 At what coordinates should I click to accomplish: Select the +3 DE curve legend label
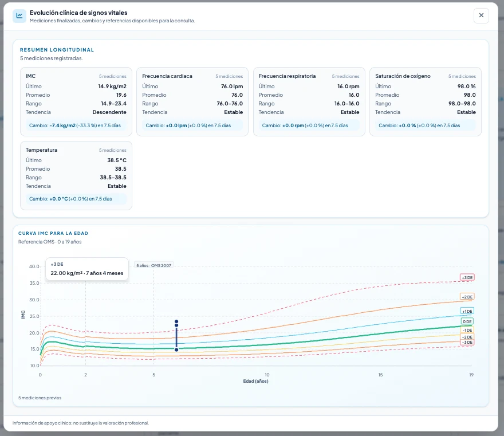tap(467, 277)
